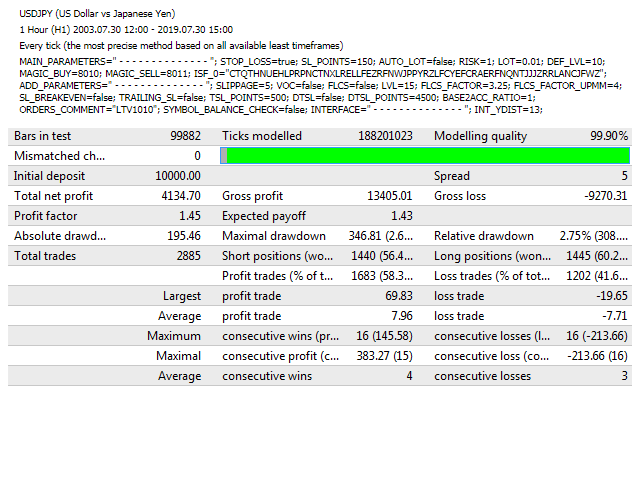Select the value 99882

tap(185, 136)
